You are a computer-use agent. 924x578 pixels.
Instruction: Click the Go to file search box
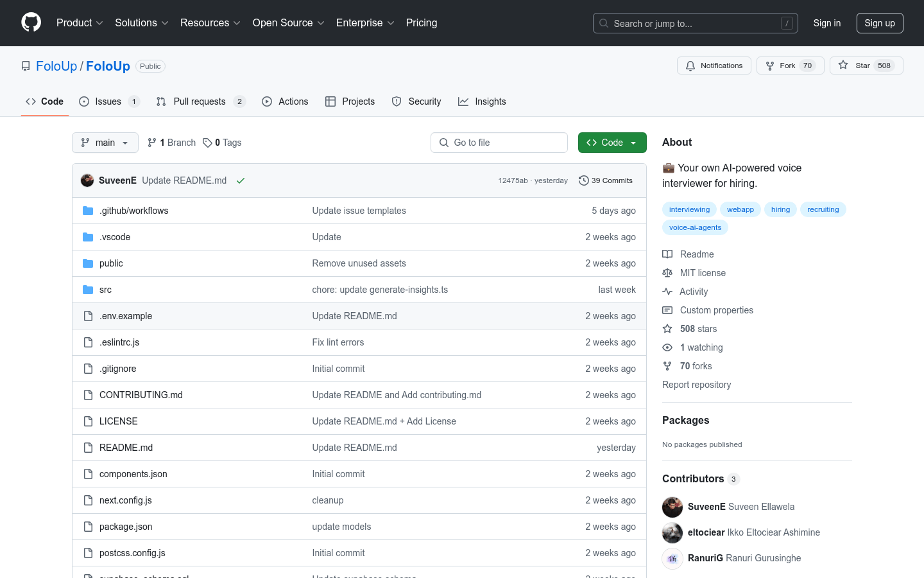[499, 143]
